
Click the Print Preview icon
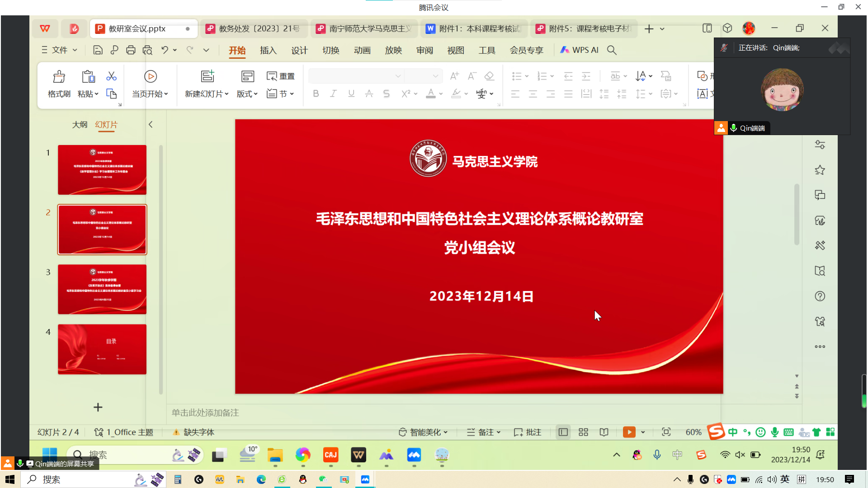point(147,50)
